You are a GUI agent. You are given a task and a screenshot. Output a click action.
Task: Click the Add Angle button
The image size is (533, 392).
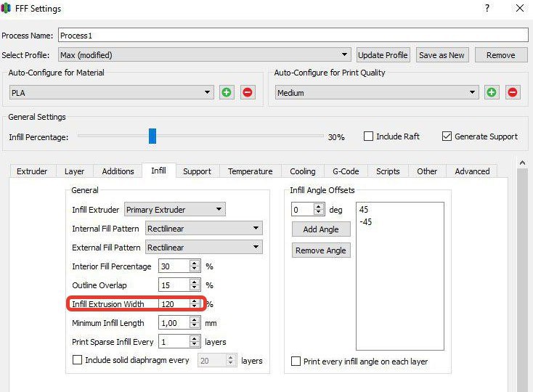point(321,229)
